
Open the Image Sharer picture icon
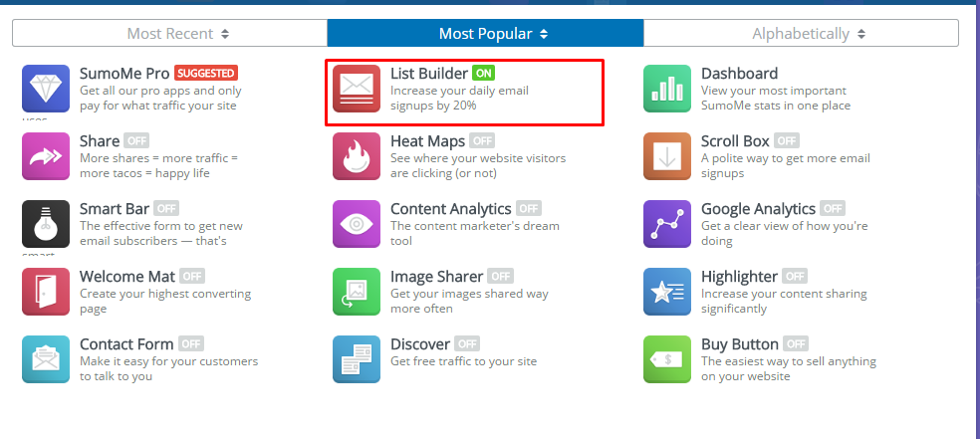[x=357, y=292]
